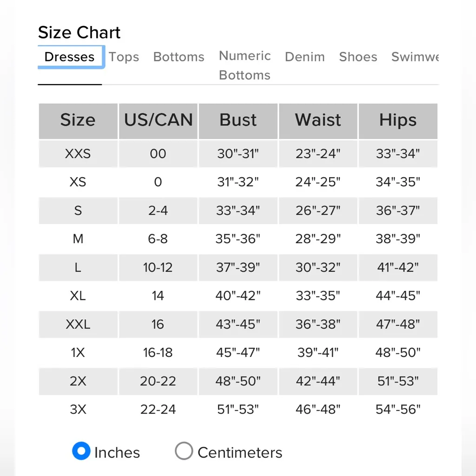Screen dimensions: 476x476
Task: Click the Size Chart heading
Action: 79,33
